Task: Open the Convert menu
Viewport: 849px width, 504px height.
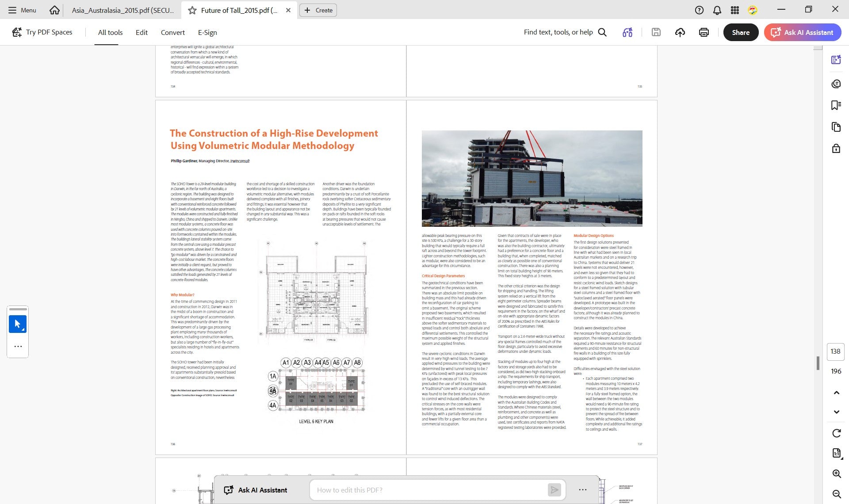Action: pos(172,32)
